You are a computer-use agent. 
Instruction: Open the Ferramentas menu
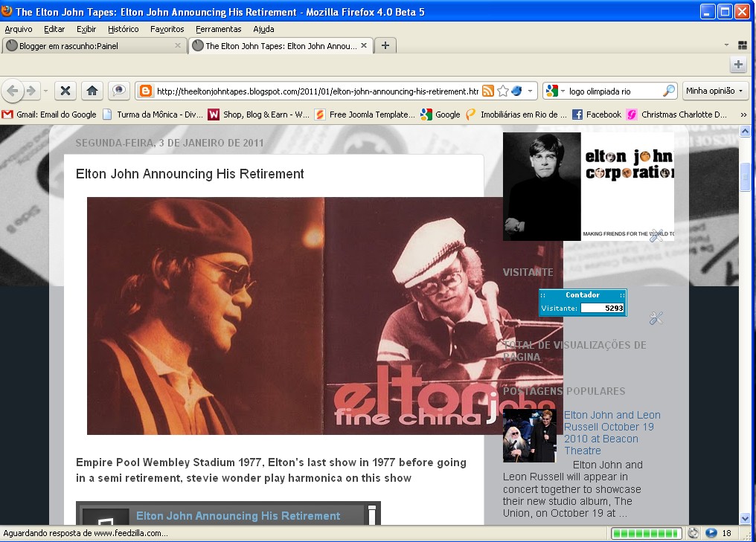pos(219,29)
